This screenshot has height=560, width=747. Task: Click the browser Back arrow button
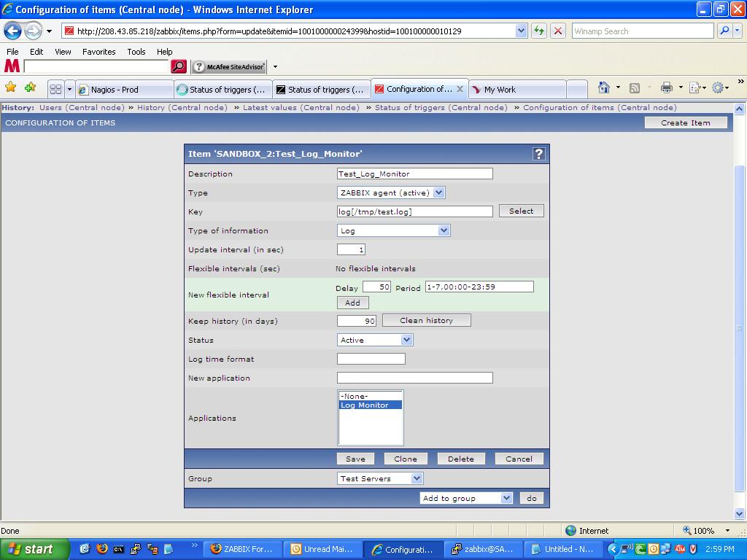[12, 31]
